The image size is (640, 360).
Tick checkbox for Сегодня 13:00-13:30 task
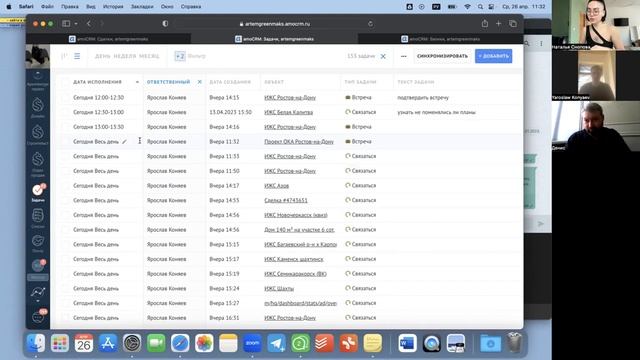click(x=65, y=127)
